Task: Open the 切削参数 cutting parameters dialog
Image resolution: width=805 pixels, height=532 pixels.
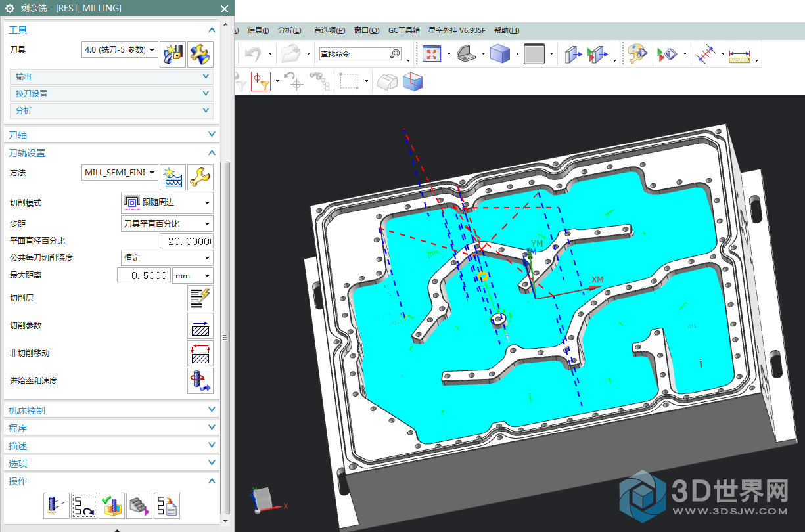Action: tap(200, 326)
